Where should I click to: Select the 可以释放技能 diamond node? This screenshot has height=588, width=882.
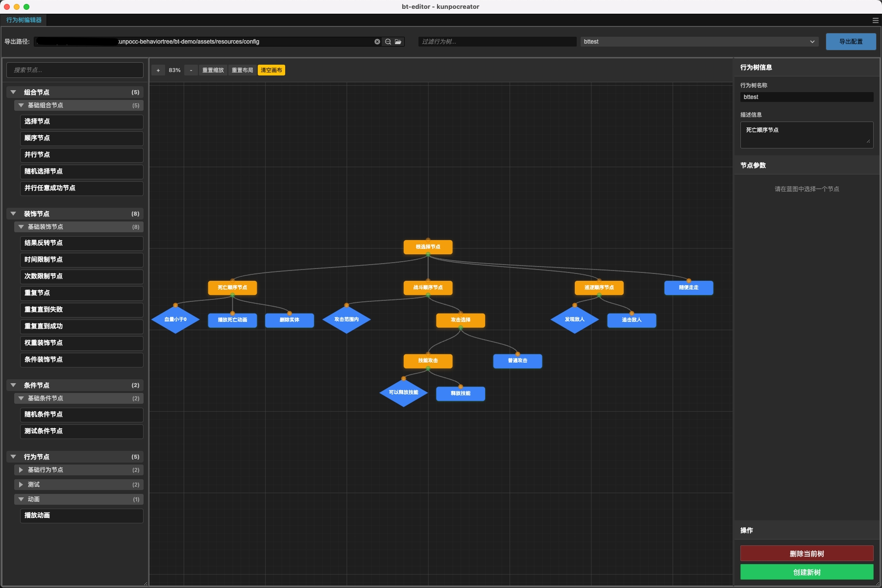[x=403, y=392]
